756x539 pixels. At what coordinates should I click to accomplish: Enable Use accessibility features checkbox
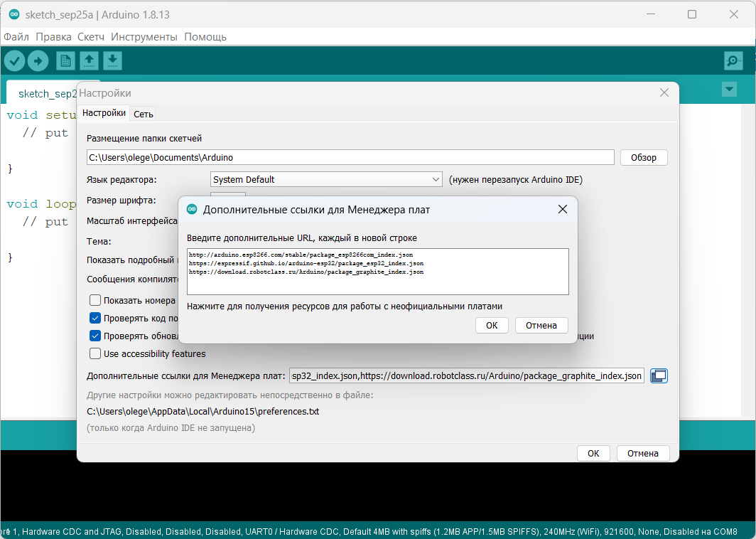(x=95, y=353)
